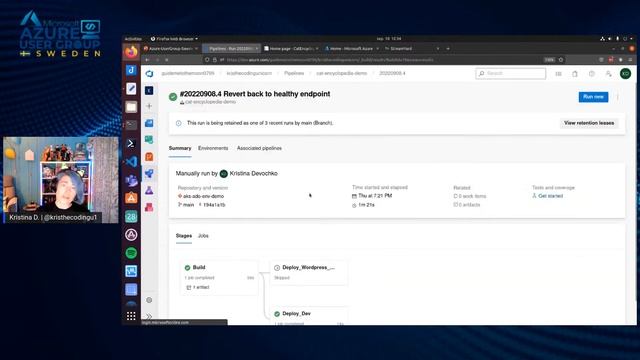Open the Build stage card
This screenshot has height=360, width=640.
pos(219,278)
